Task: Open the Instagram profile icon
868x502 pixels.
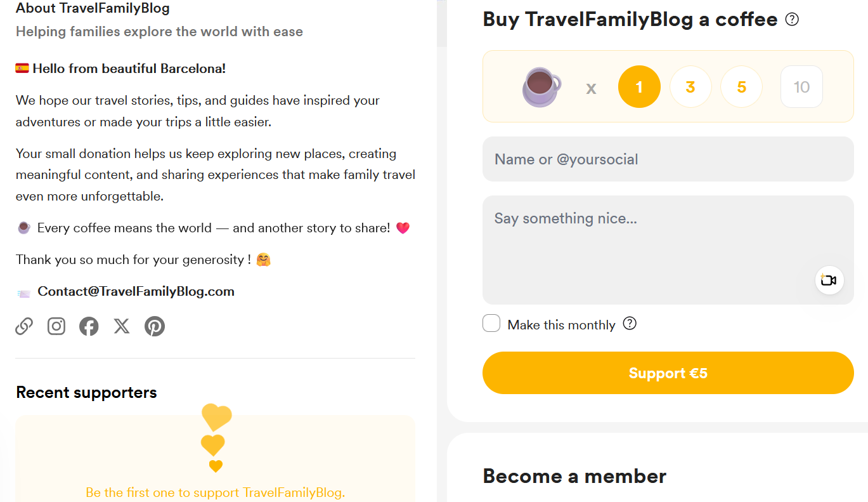Action: pos(56,326)
